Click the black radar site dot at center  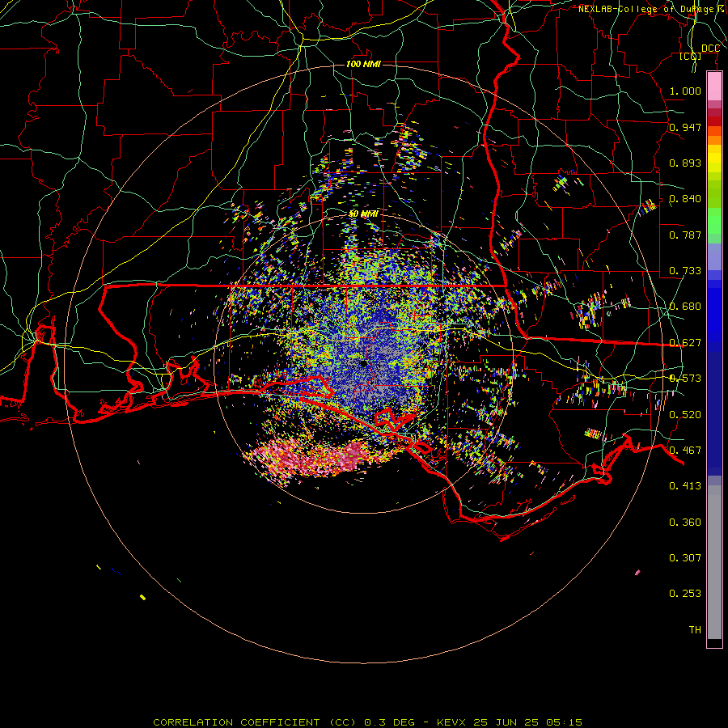coord(363,363)
